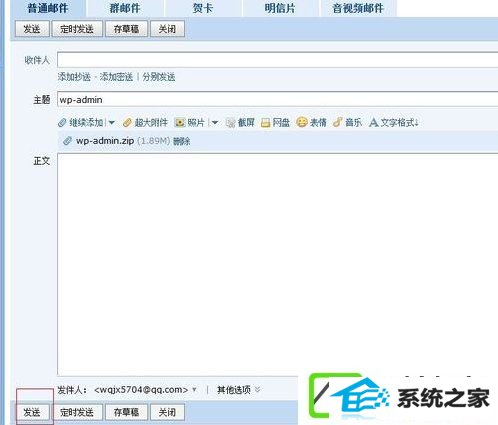Open the 网盘 network disk icon
The height and width of the screenshot is (425, 498).
pyautogui.click(x=265, y=123)
